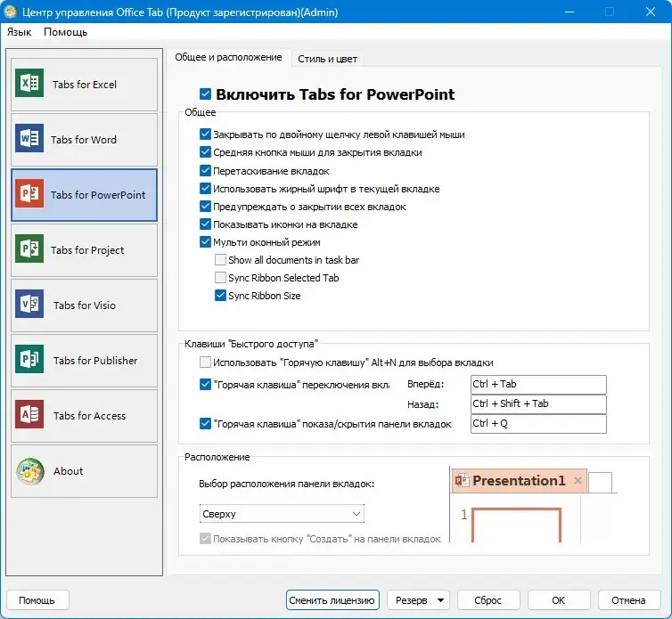Open the Помощь menu
672x619 pixels.
click(65, 32)
